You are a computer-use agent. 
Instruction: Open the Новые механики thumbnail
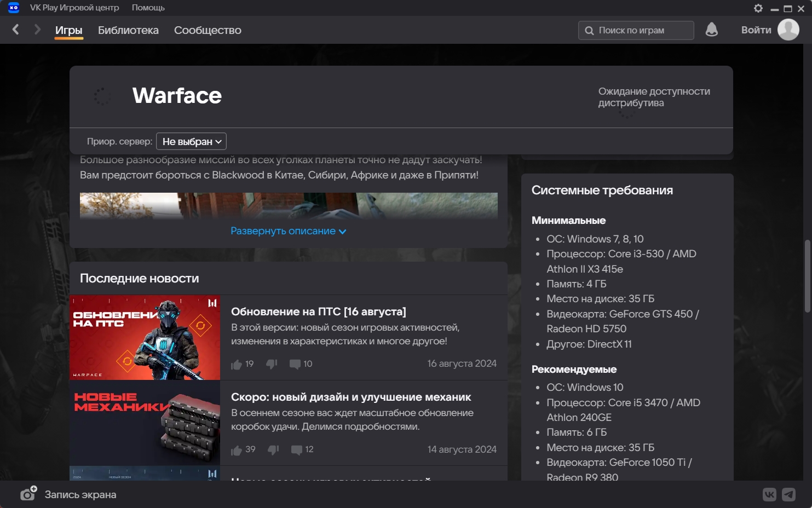[145, 423]
